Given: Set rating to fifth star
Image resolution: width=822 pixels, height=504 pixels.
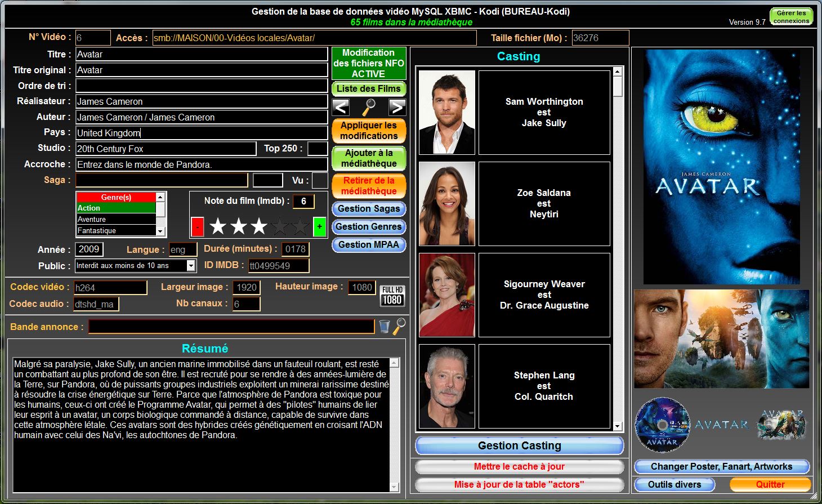Looking at the screenshot, I should click(x=300, y=227).
